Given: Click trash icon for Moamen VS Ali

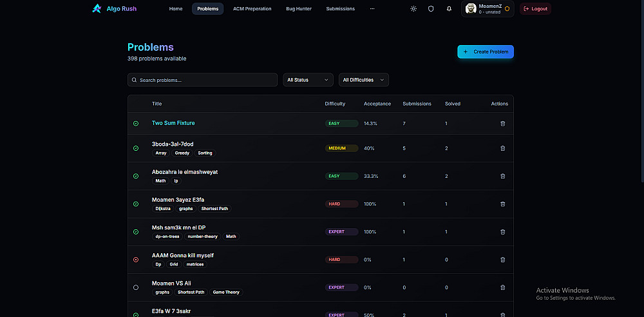Looking at the screenshot, I should click(x=503, y=287).
